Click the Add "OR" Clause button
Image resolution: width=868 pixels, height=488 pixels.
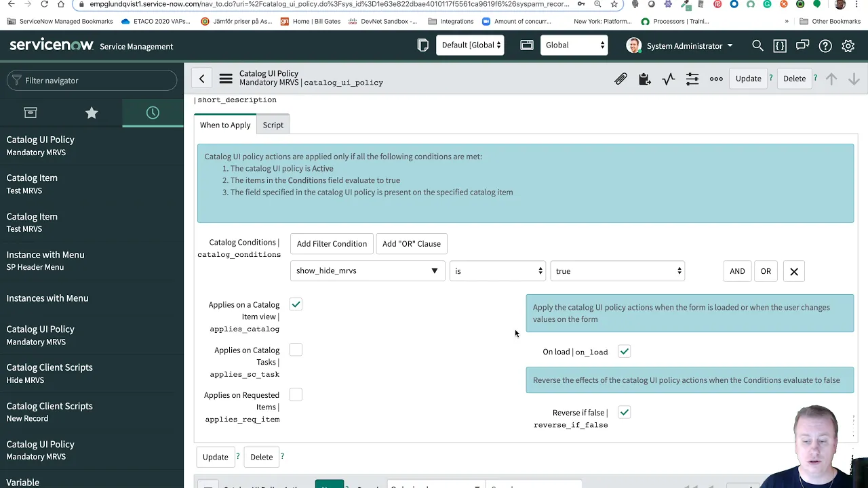click(411, 243)
